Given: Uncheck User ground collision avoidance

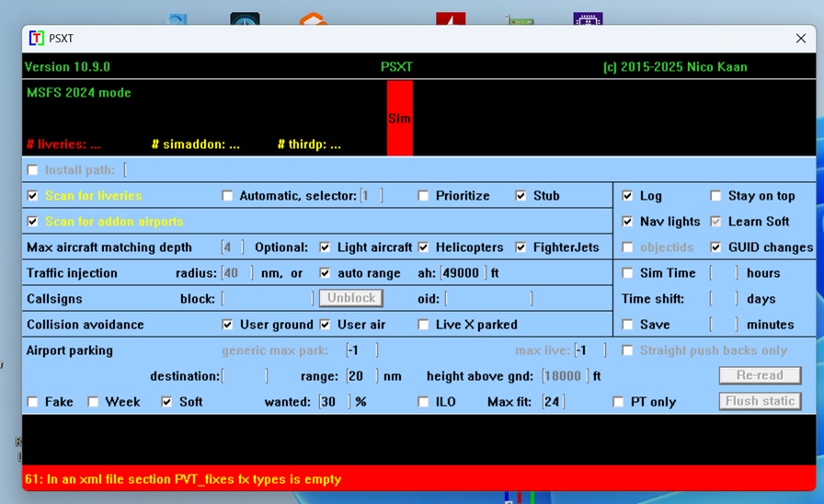Looking at the screenshot, I should (x=227, y=325).
